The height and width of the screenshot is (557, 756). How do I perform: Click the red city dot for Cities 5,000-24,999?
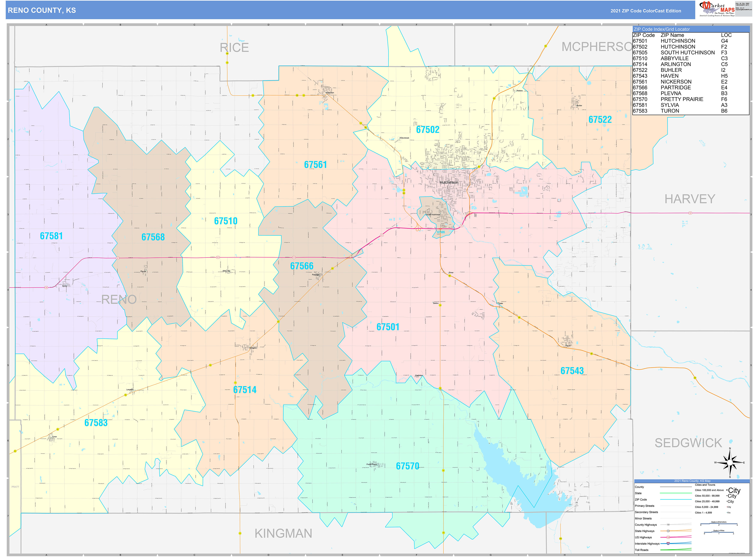(x=727, y=507)
